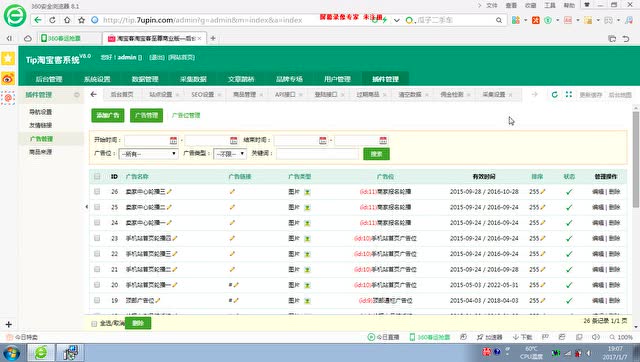The width and height of the screenshot is (640, 362).
Task: Click the green delete button at bottom
Action: (138, 323)
